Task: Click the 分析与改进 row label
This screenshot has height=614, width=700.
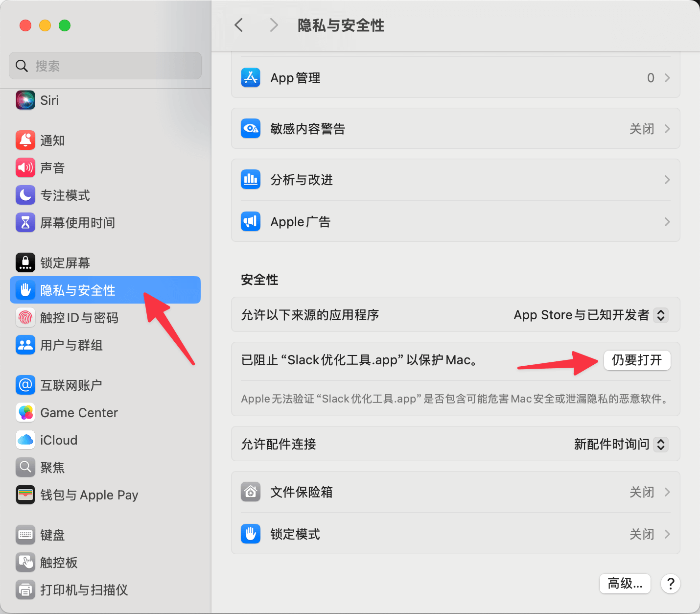Action: 302,180
